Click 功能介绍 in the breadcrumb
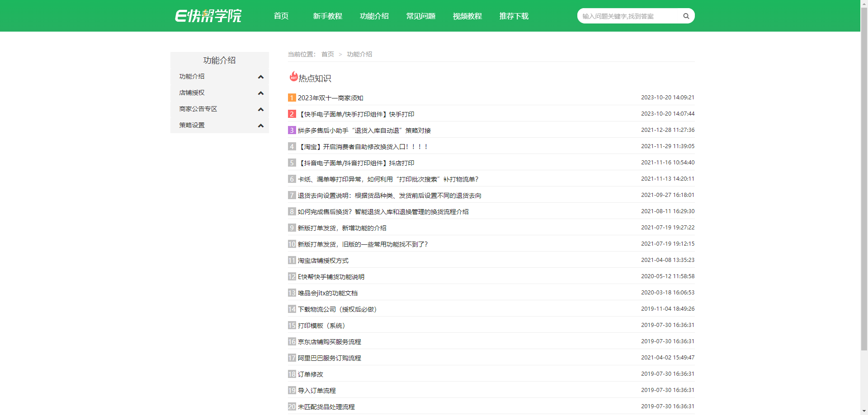Image resolution: width=868 pixels, height=415 pixels. (x=359, y=54)
